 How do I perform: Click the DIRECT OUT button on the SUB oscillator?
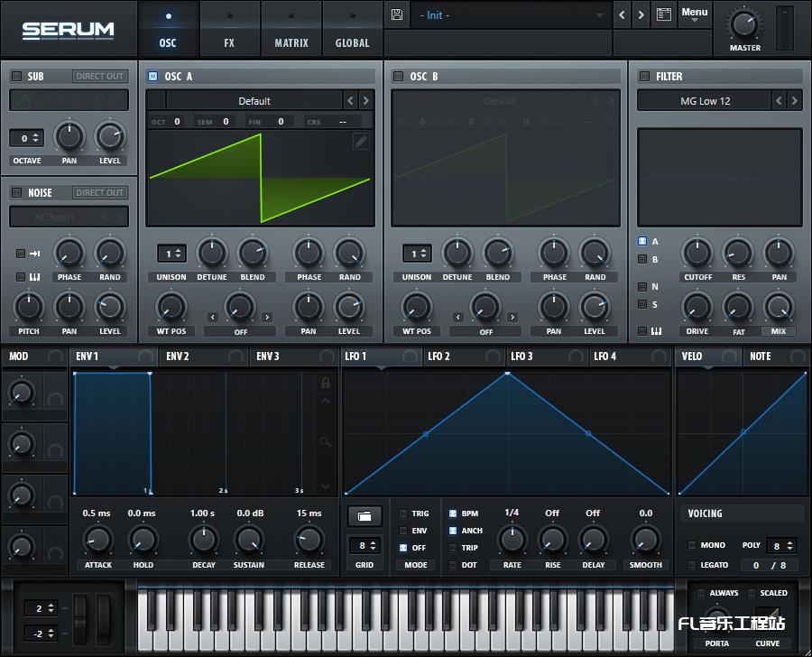tap(99, 76)
